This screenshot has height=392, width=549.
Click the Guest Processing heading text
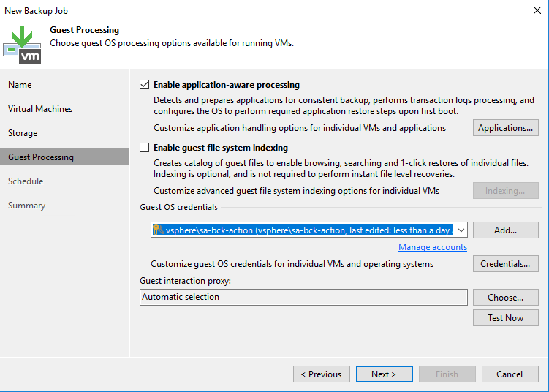point(84,30)
